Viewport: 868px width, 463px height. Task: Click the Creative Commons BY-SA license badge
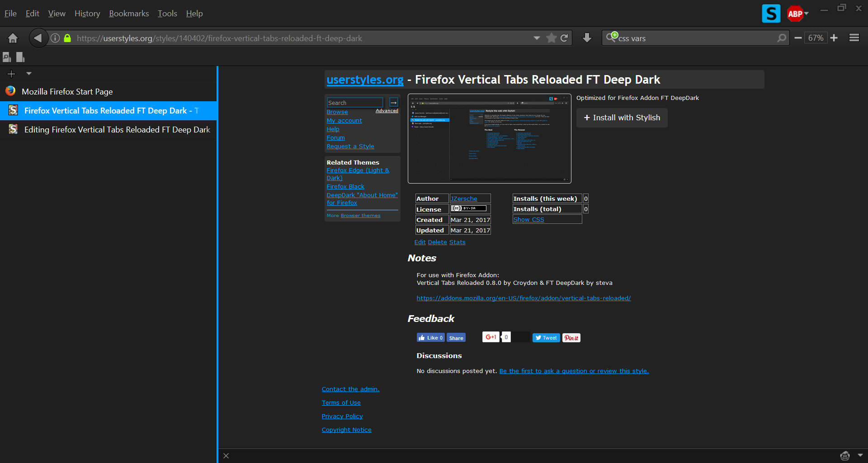(469, 208)
